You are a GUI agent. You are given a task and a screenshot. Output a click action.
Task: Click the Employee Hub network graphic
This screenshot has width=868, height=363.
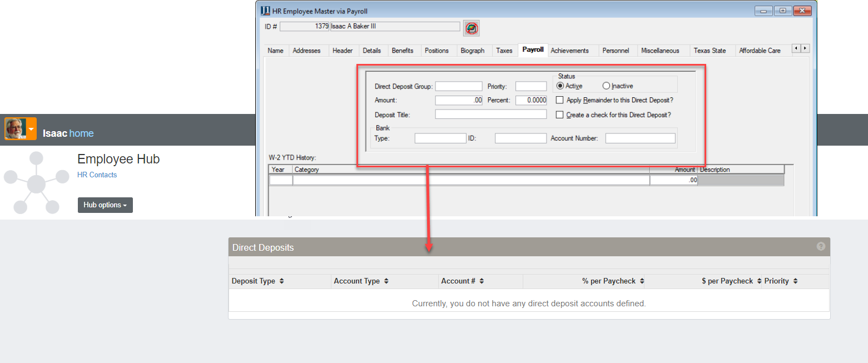36,183
